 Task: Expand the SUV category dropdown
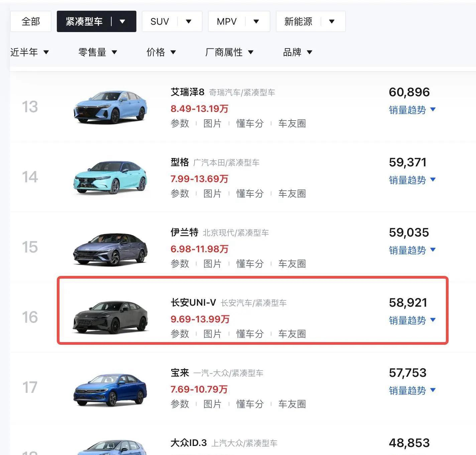(x=189, y=22)
